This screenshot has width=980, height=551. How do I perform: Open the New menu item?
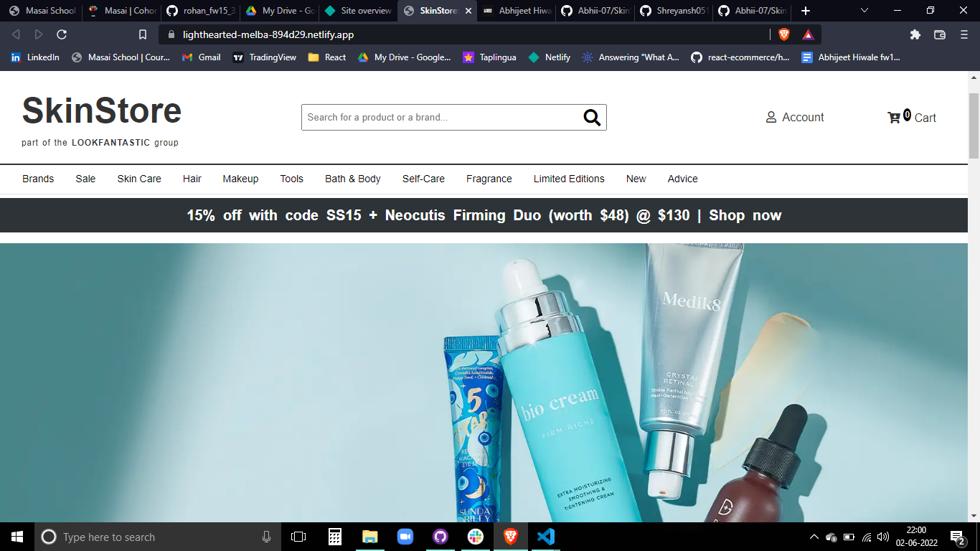[x=636, y=179]
